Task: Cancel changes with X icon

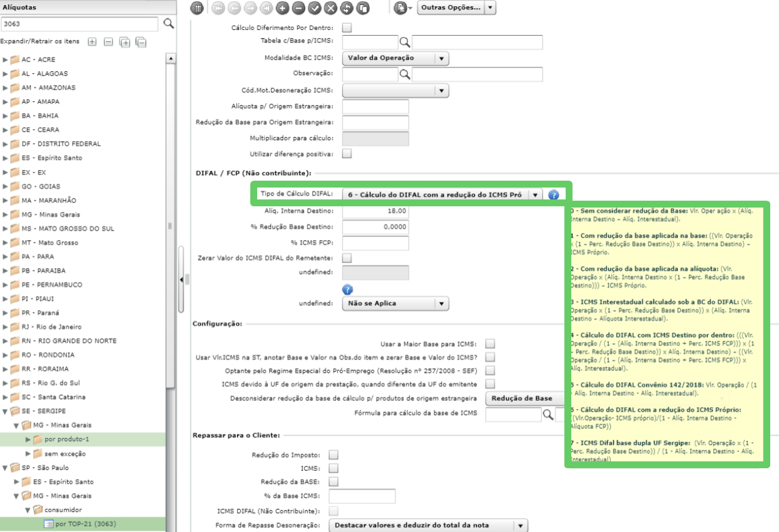Action: pyautogui.click(x=330, y=8)
